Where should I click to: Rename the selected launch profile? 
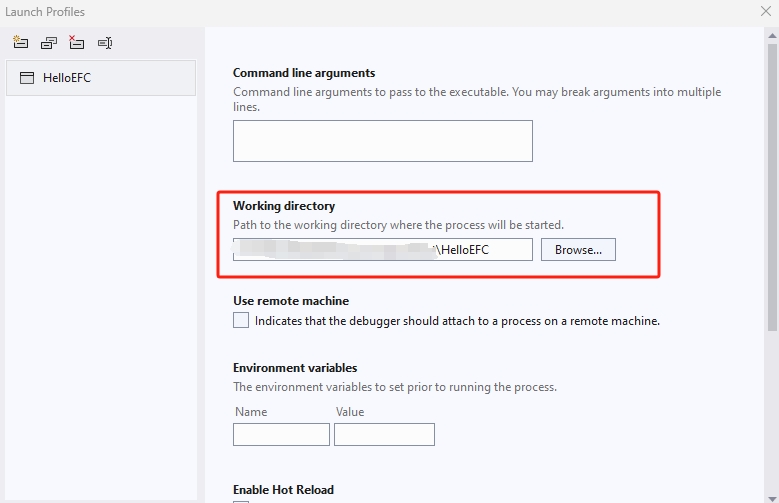[x=105, y=43]
